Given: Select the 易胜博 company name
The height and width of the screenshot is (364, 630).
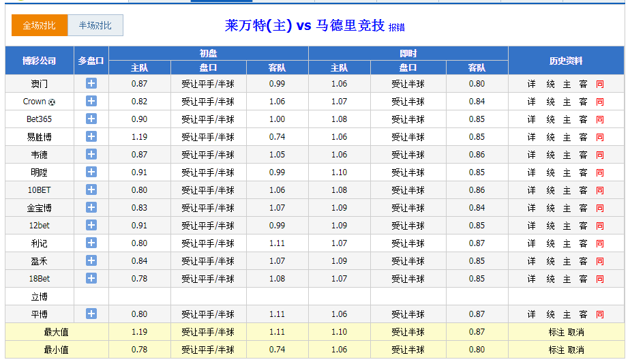Looking at the screenshot, I should point(40,137).
